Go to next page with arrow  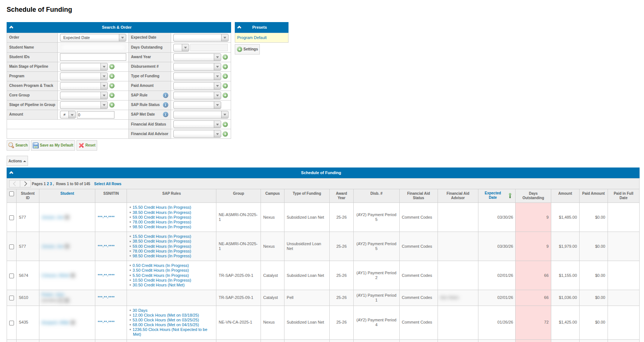click(25, 184)
